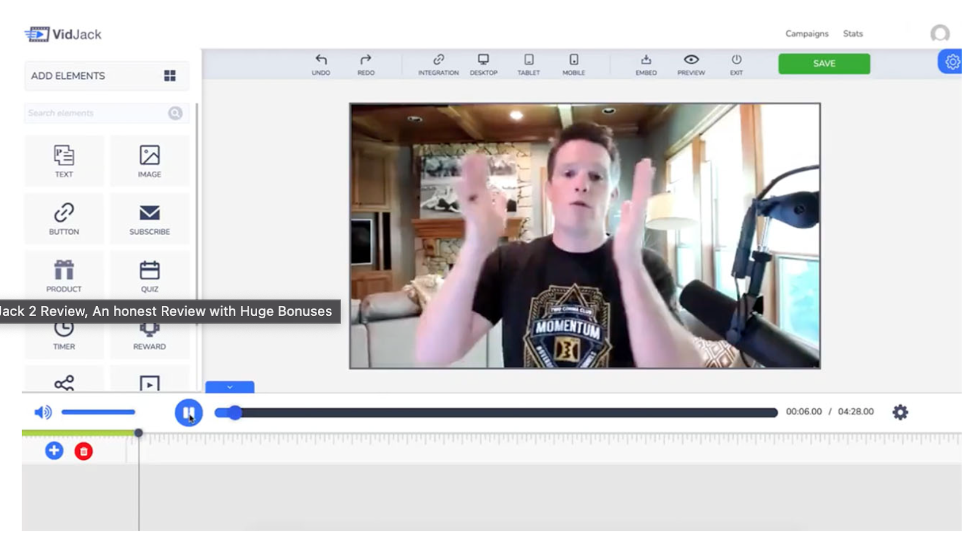
Task: Click the 00:06.00 current time
Action: tap(804, 411)
